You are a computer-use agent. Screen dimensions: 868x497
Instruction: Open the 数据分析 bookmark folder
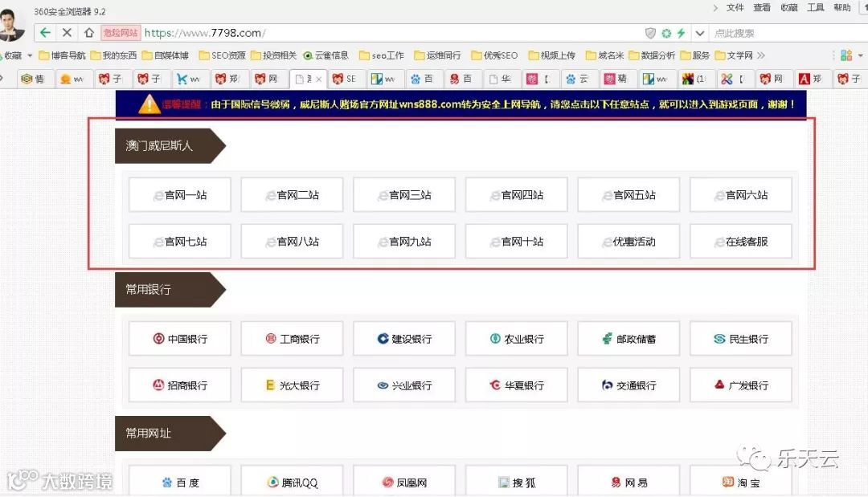point(652,55)
